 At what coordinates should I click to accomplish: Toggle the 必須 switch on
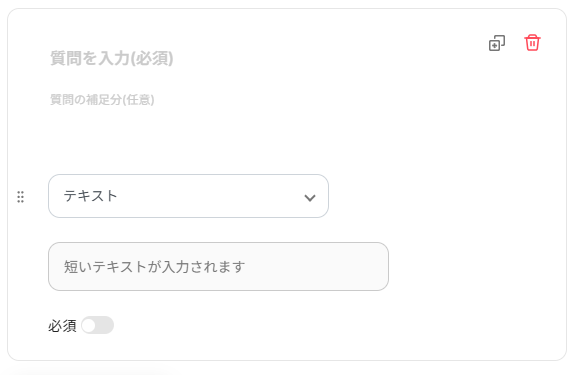98,325
